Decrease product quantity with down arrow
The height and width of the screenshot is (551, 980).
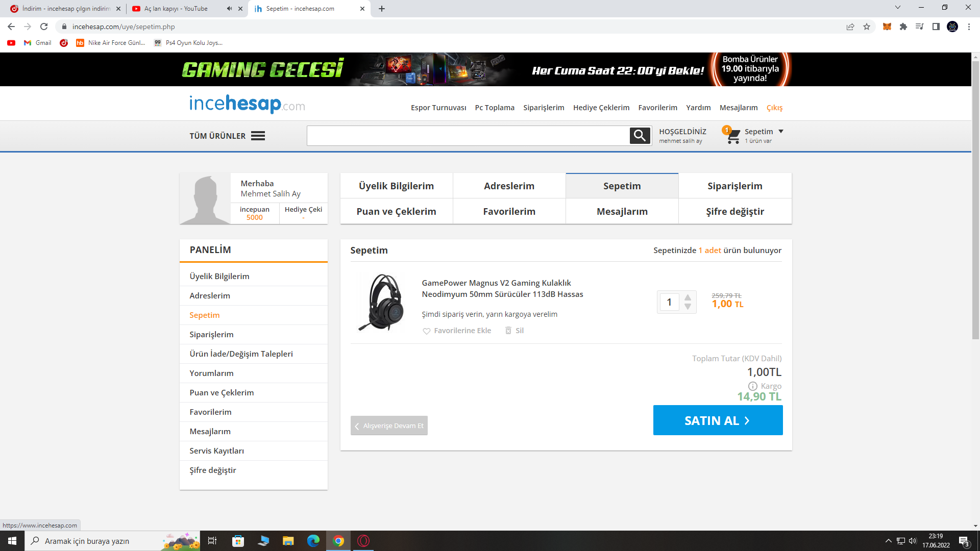688,307
